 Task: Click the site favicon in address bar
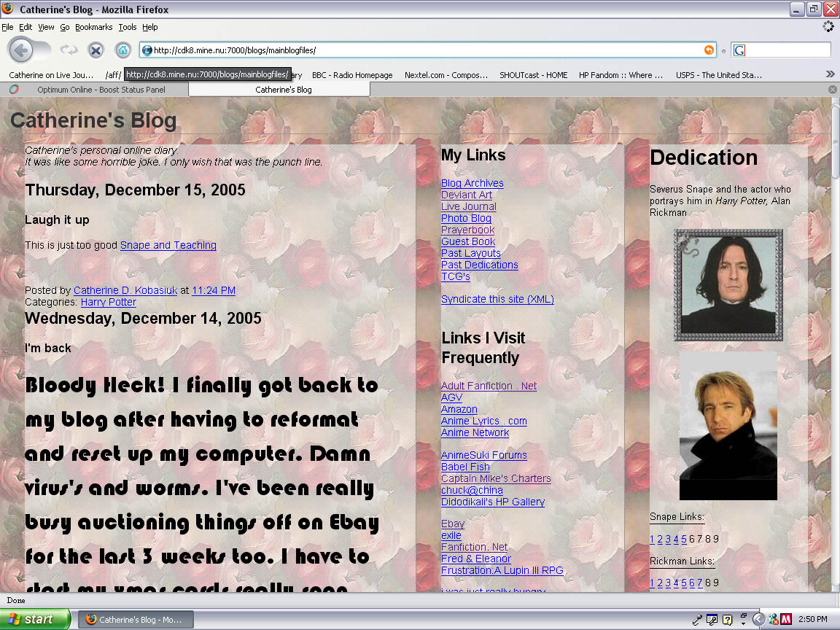147,50
